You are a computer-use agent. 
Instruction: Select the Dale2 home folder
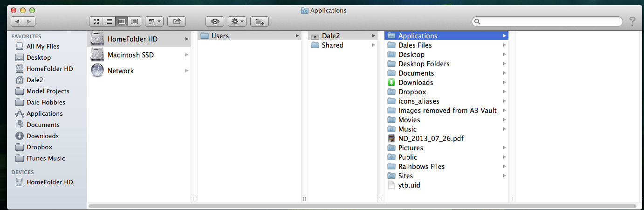point(343,36)
